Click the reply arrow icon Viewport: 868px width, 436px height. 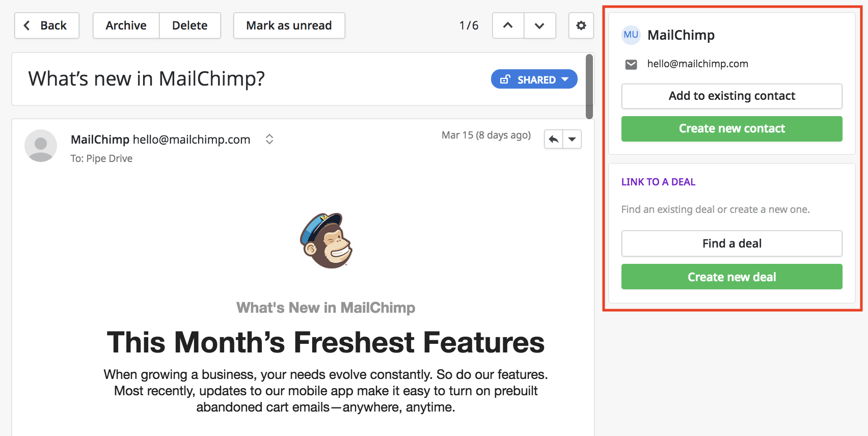(554, 139)
